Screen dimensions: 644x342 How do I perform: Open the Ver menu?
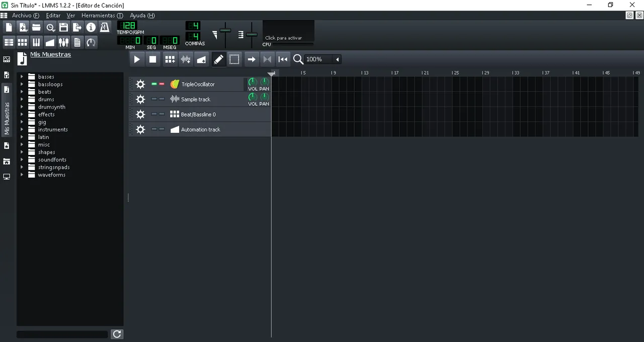pos(71,16)
